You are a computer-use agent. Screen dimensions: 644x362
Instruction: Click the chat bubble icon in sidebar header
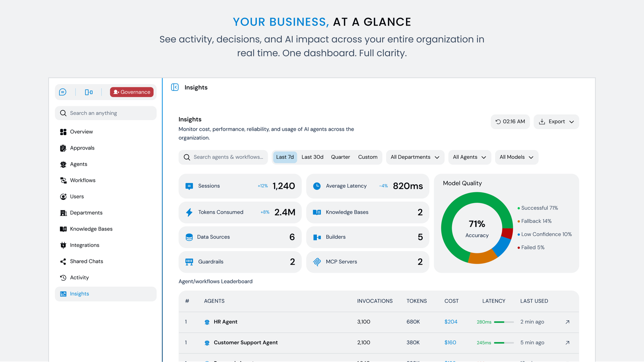pos(63,92)
